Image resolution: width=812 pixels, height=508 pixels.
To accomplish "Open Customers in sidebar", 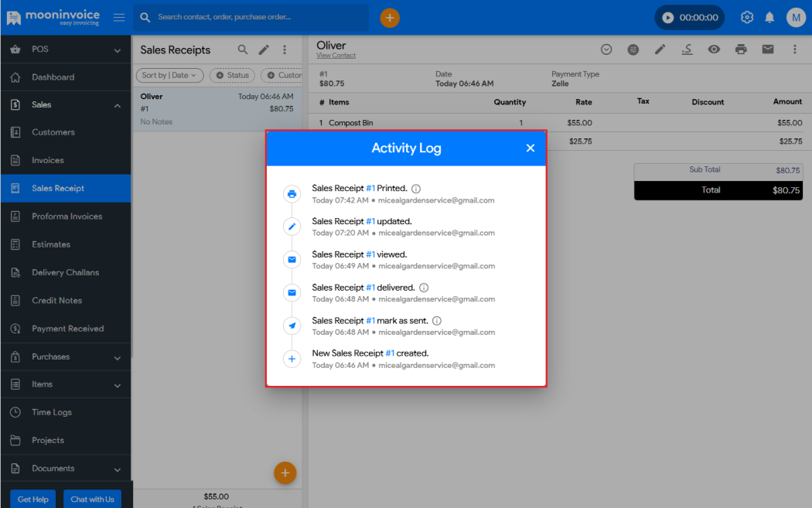I will tap(66, 132).
